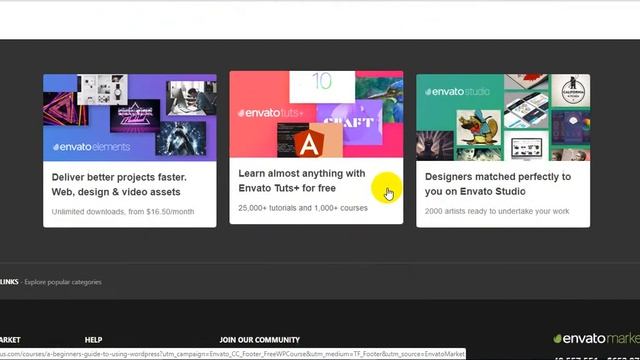Click the Angular shield logo in Tuts+ banner
This screenshot has width=640, height=360.
(x=309, y=144)
